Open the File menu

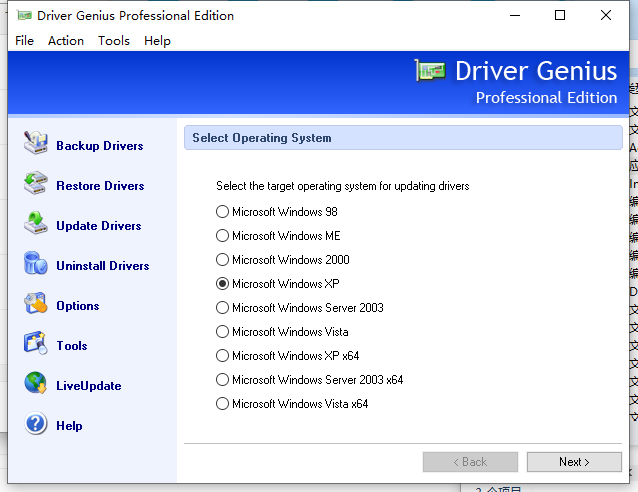point(24,41)
